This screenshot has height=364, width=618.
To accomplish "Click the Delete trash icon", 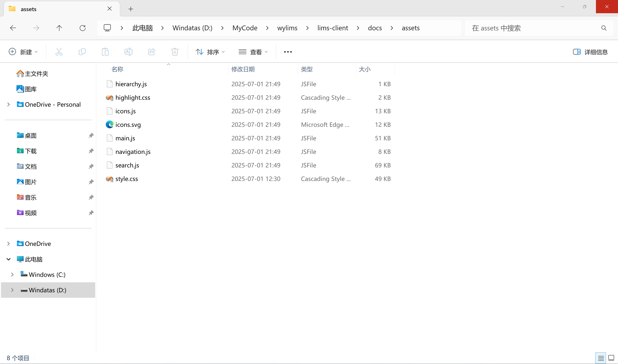I will [174, 52].
